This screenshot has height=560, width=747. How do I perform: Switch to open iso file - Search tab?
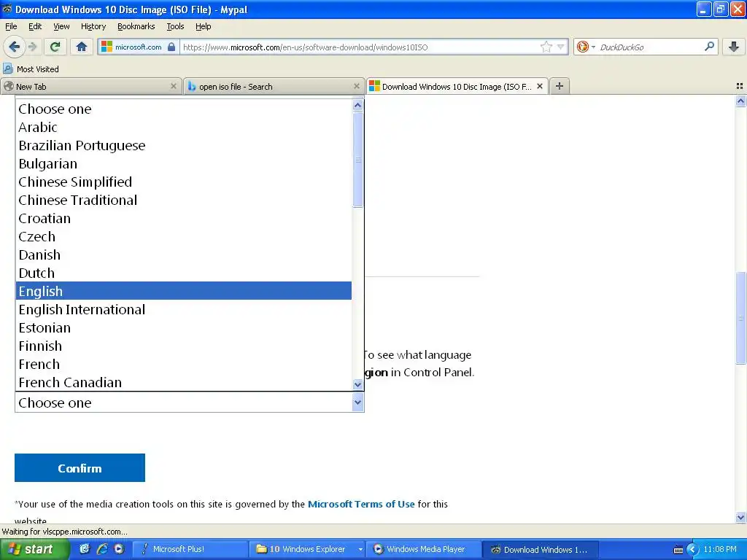(274, 86)
